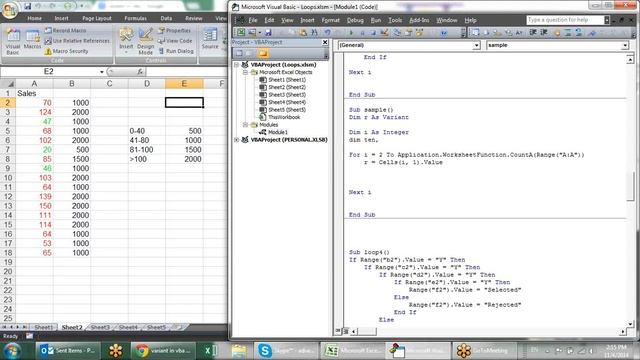Click Run Dialog in Controls group
The image size is (640, 360).
tap(176, 51)
